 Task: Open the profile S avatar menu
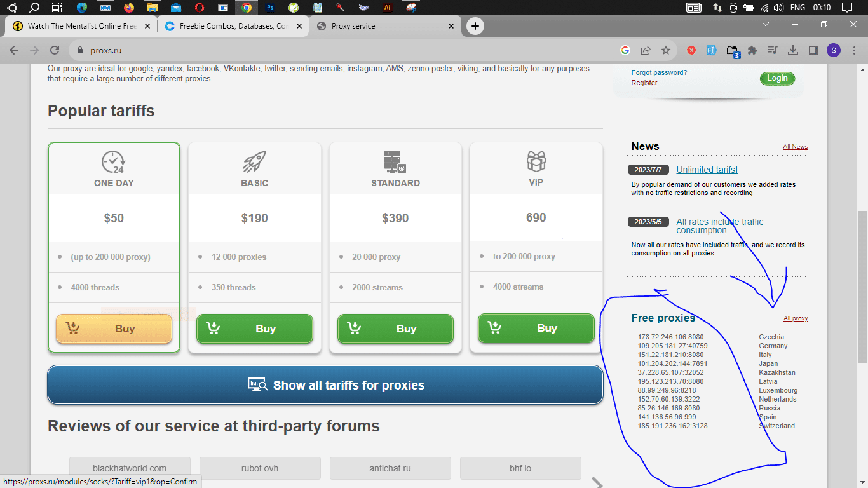click(833, 50)
